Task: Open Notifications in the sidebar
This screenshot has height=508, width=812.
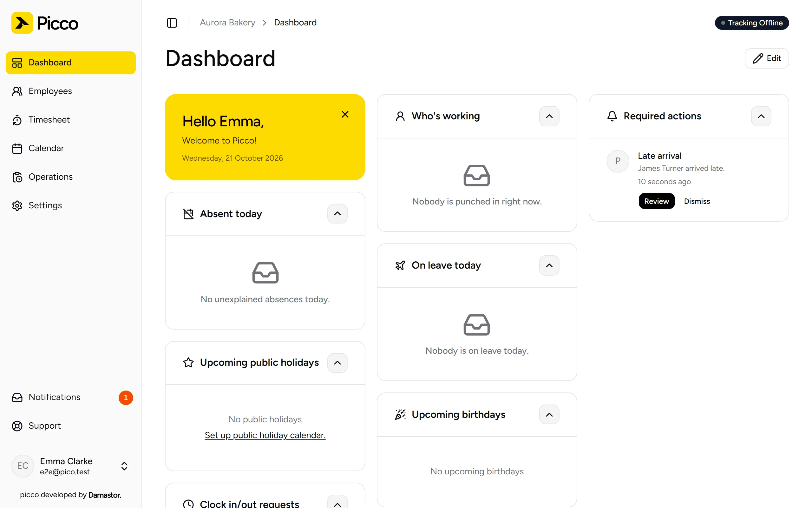Action: point(70,398)
